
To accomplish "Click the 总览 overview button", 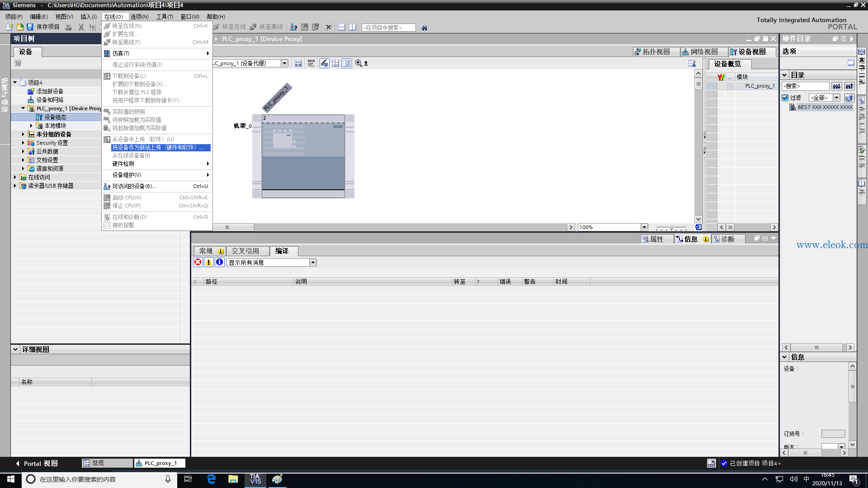I will click(107, 463).
